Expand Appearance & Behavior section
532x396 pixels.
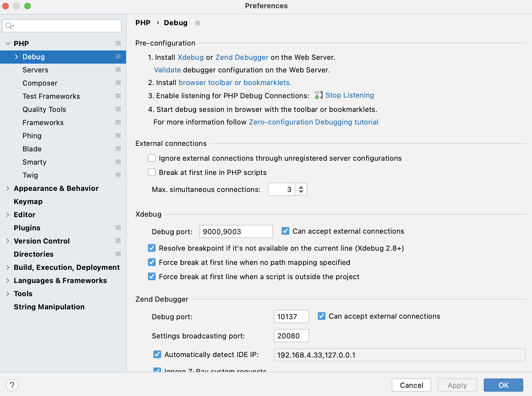[8, 188]
